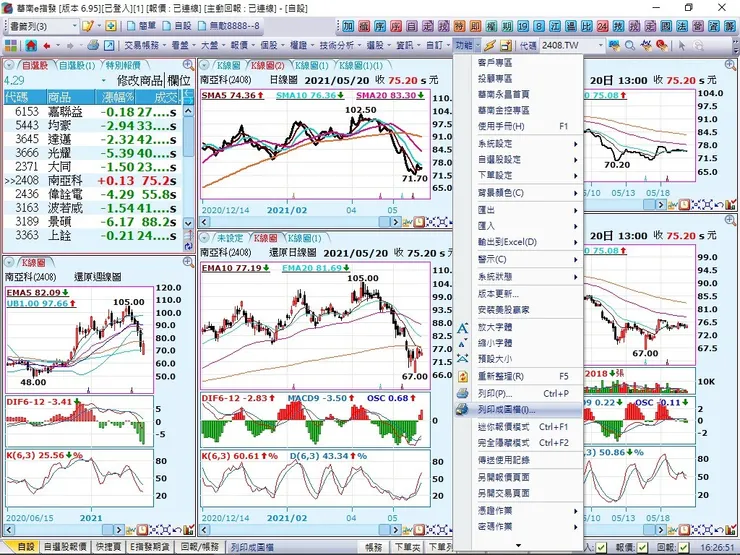Click the printer icon in the toolbar
740x555 pixels.
point(93,45)
